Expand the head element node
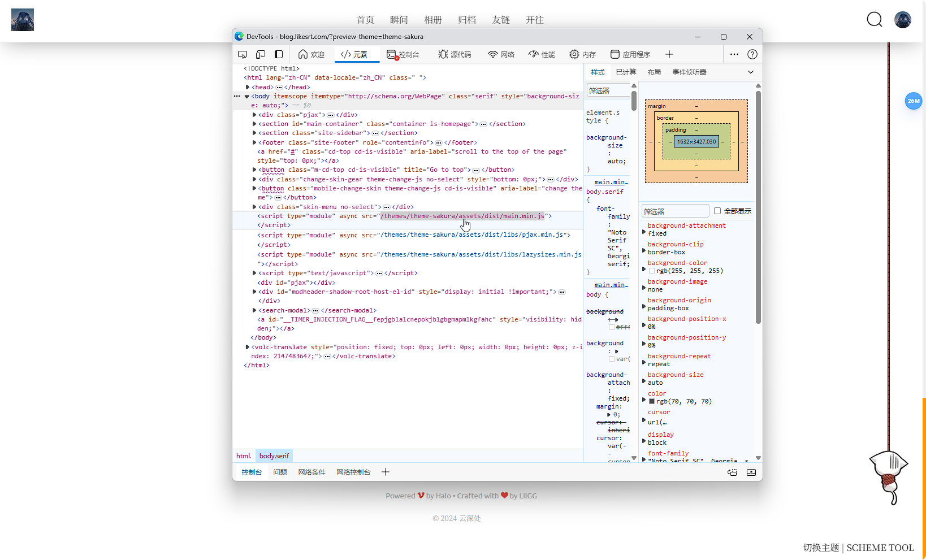 248,87
